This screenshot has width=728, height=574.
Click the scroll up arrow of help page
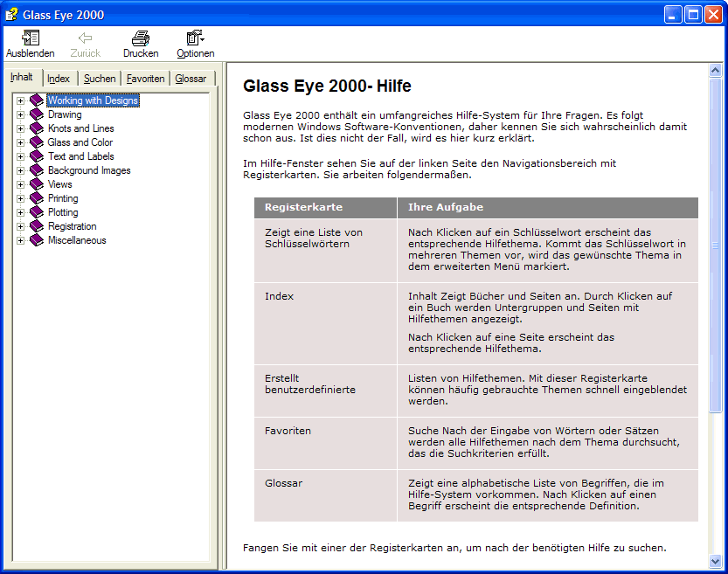[x=715, y=71]
